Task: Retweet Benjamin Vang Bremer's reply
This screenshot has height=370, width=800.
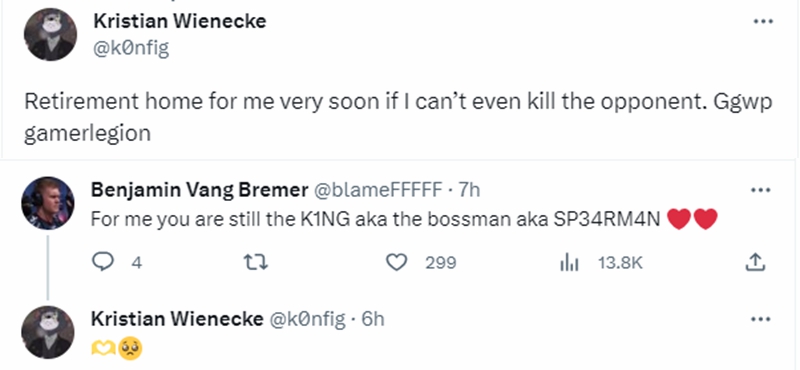Action: click(256, 263)
